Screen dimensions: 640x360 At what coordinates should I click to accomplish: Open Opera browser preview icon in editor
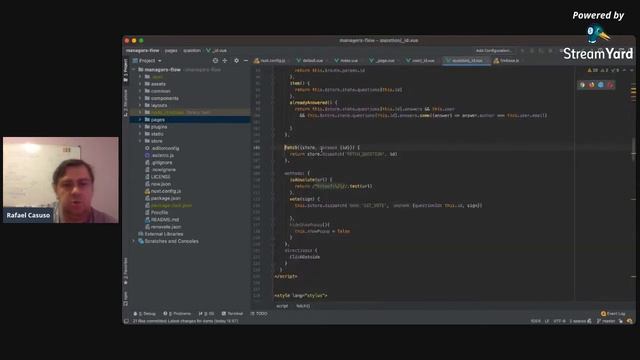(x=610, y=85)
